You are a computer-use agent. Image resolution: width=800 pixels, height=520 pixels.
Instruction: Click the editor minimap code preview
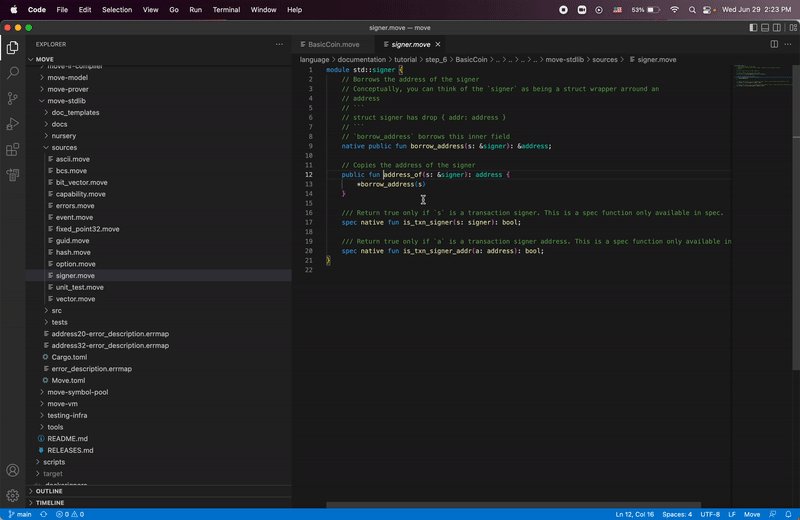coord(762,76)
